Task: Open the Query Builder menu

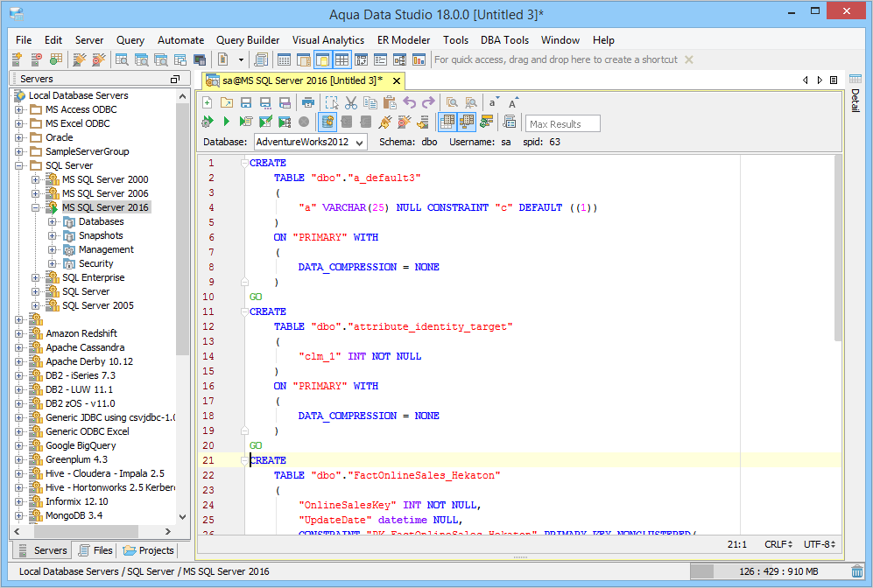Action: click(x=248, y=40)
